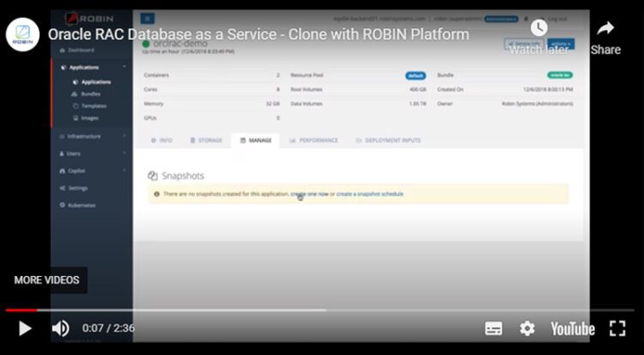
Task: Toggle subtitles with the captions icon
Action: click(493, 328)
